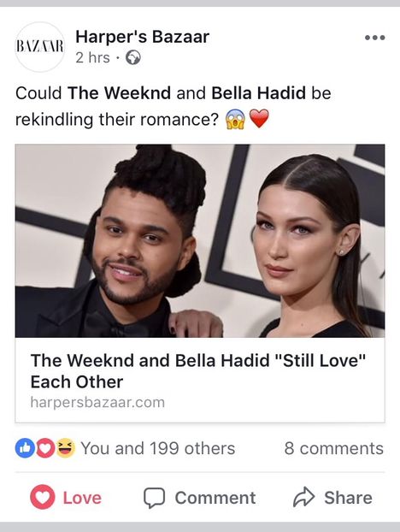Open the Harper's Bazaar page name
400x532 pixels.
(143, 37)
